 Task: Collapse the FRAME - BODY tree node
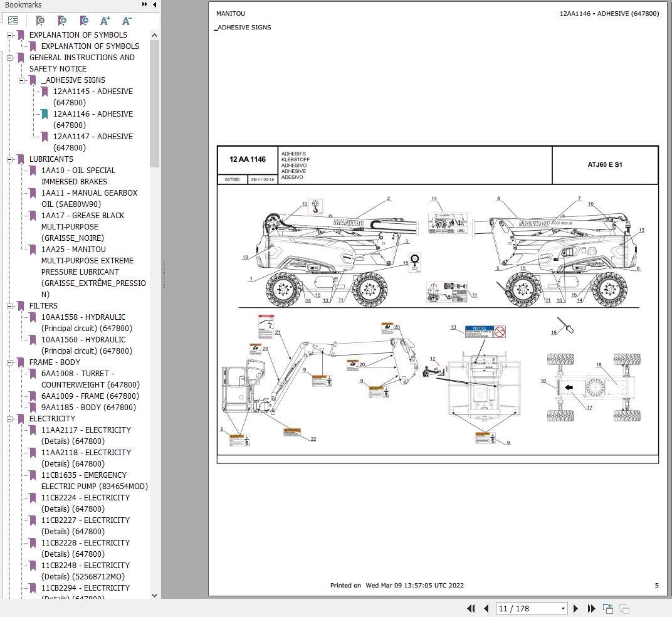tap(9, 362)
